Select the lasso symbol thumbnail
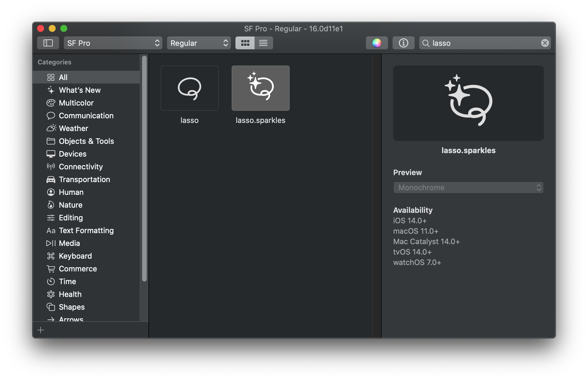This screenshot has width=588, height=381. pos(189,88)
